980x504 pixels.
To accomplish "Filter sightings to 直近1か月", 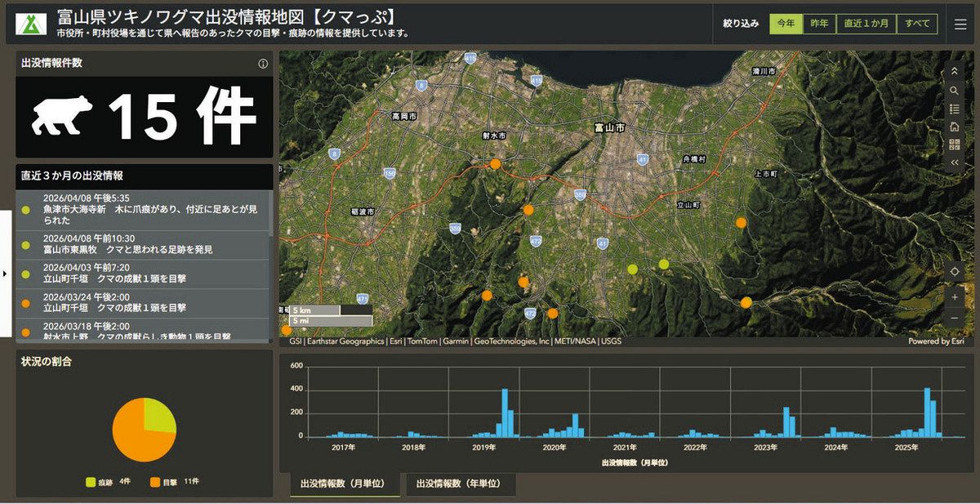I will click(866, 24).
